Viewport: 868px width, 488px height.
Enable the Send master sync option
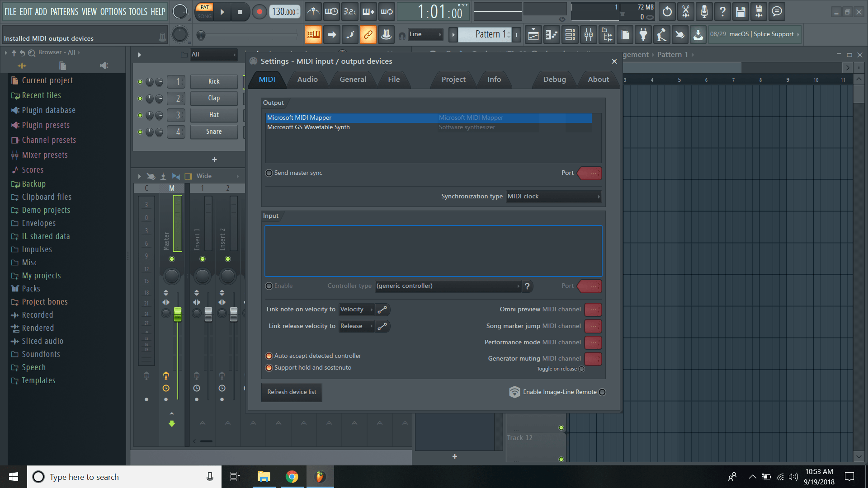point(269,173)
